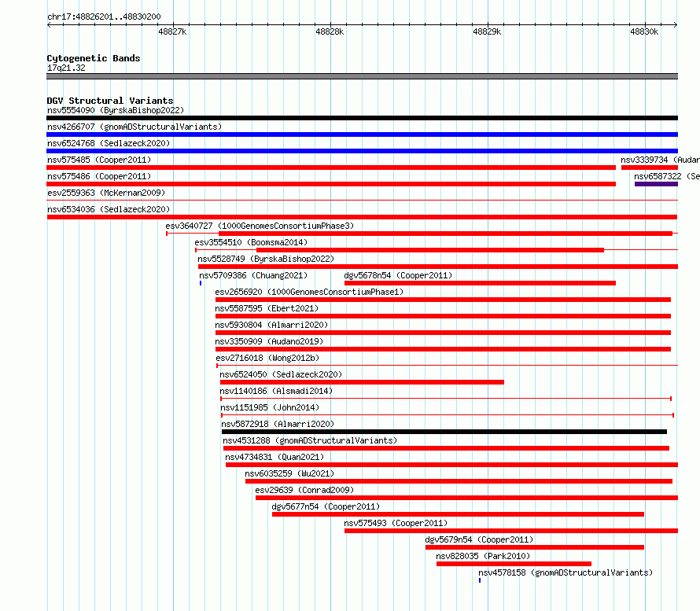Select the black nsv5554090 variant bar

362,118
